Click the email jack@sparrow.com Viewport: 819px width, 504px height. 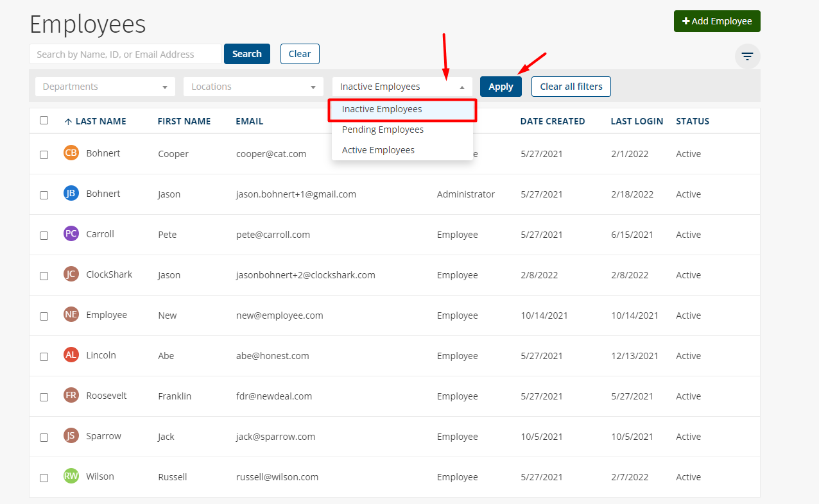(x=275, y=437)
